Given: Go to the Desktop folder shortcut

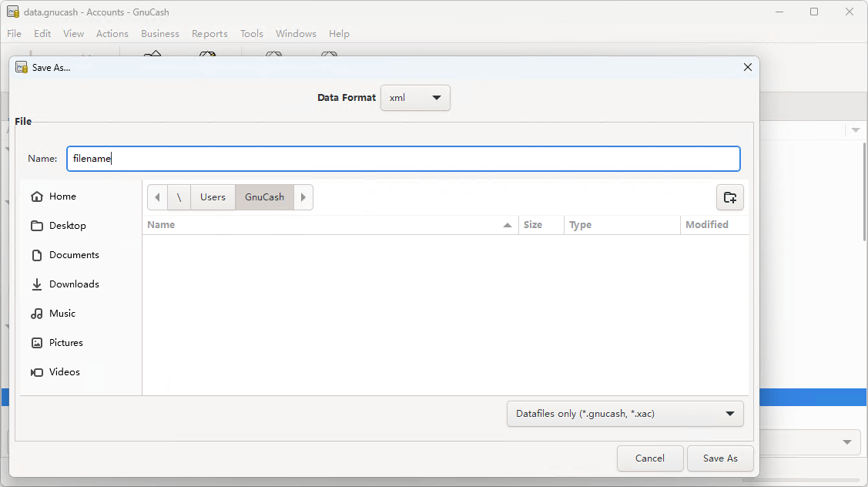Looking at the screenshot, I should tap(67, 226).
